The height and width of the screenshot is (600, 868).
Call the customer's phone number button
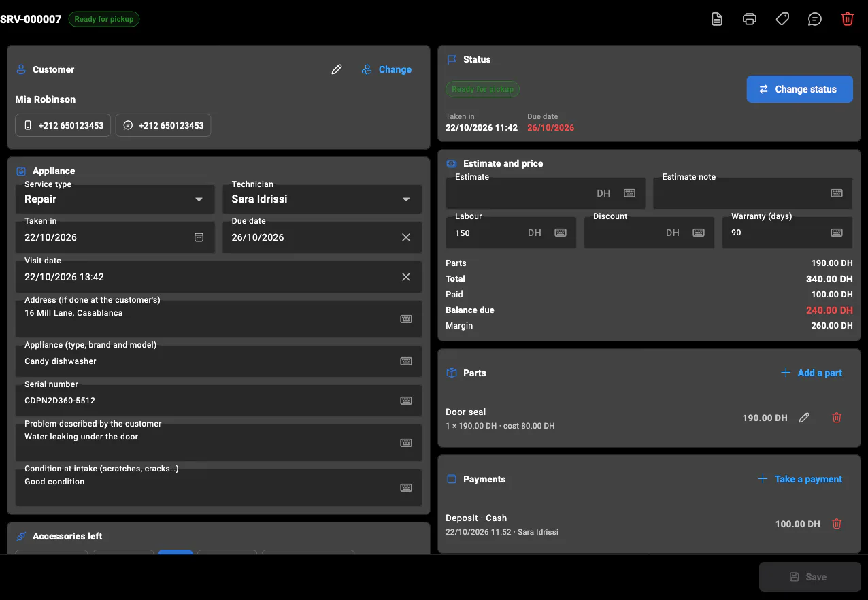pos(63,125)
